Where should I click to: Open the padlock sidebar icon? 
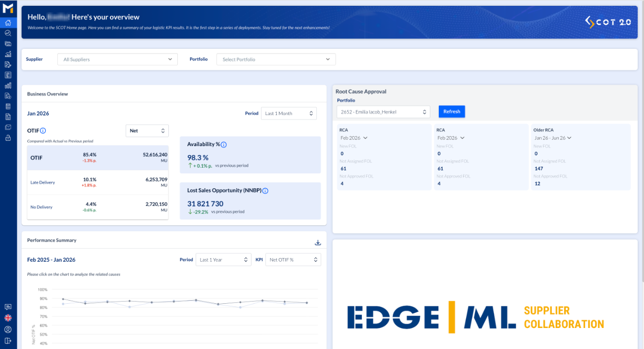click(8, 138)
